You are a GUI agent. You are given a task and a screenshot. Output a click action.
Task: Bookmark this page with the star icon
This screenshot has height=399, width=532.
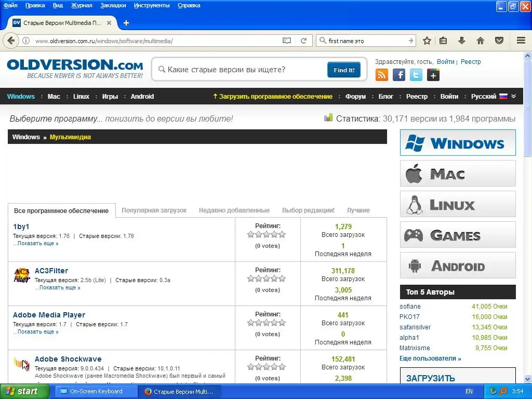click(x=427, y=41)
